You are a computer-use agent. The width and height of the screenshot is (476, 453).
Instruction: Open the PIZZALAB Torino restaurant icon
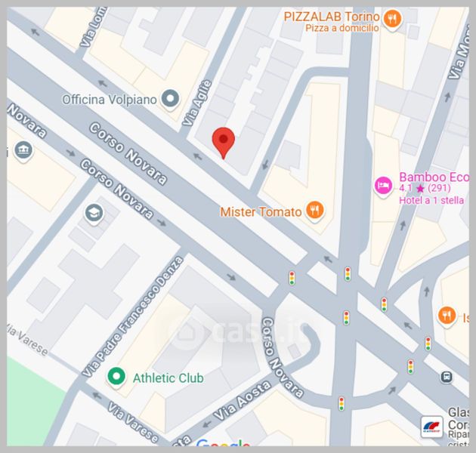coord(392,20)
